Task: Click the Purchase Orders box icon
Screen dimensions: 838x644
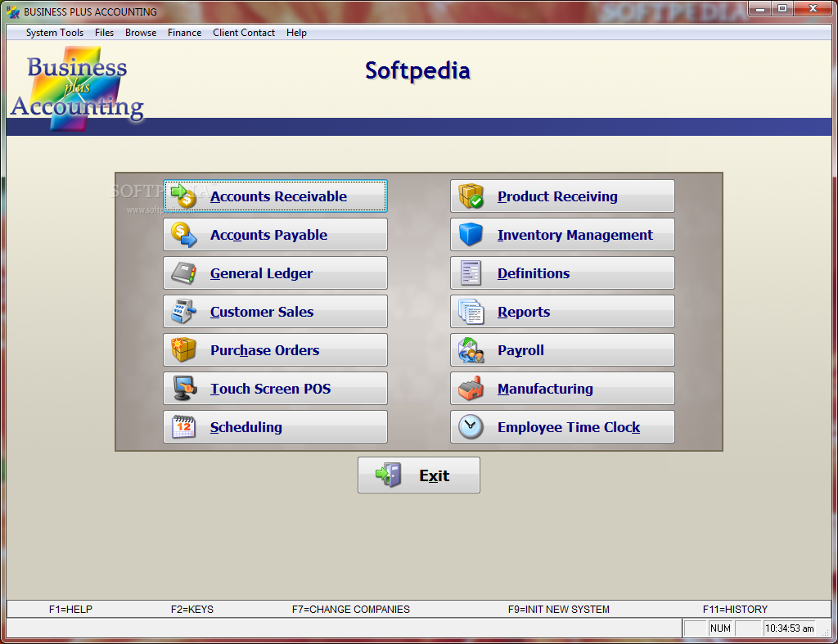Action: click(x=183, y=350)
